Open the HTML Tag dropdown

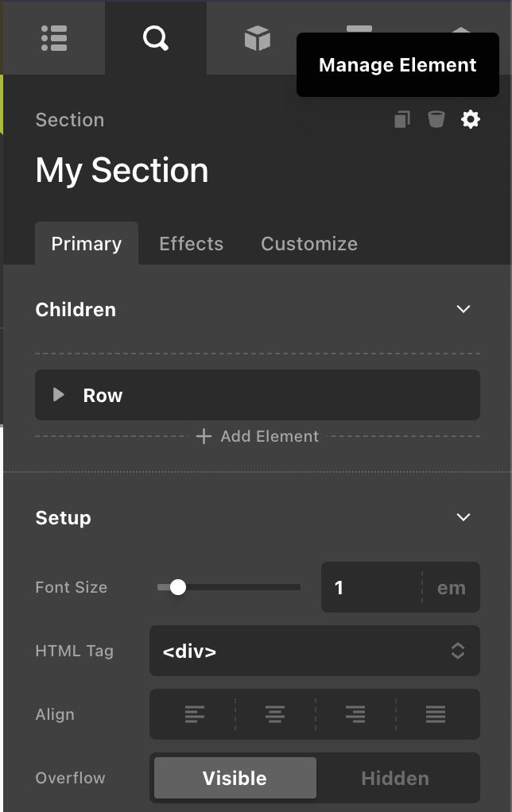(314, 651)
